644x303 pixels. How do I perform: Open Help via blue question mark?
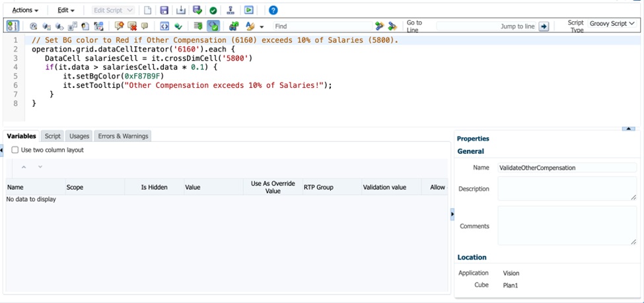coord(273,11)
